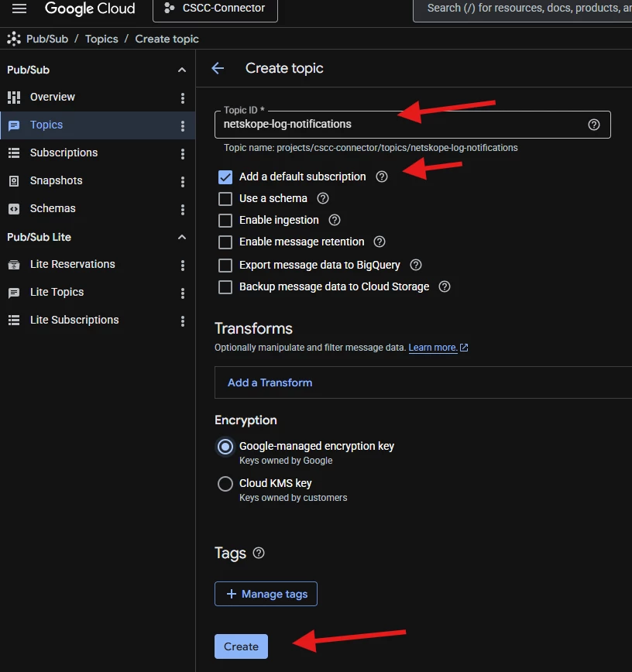
Task: Click the Lite Subscriptions icon
Action: (14, 321)
